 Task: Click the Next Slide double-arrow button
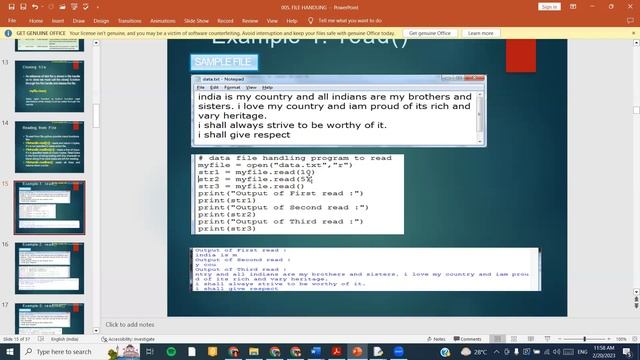click(x=636, y=306)
